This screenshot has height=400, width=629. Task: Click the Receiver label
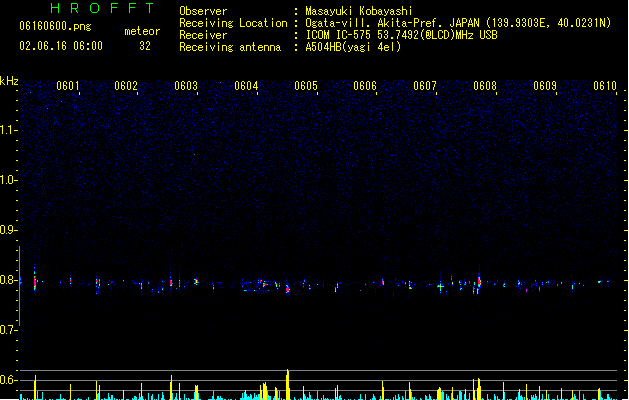click(x=203, y=35)
